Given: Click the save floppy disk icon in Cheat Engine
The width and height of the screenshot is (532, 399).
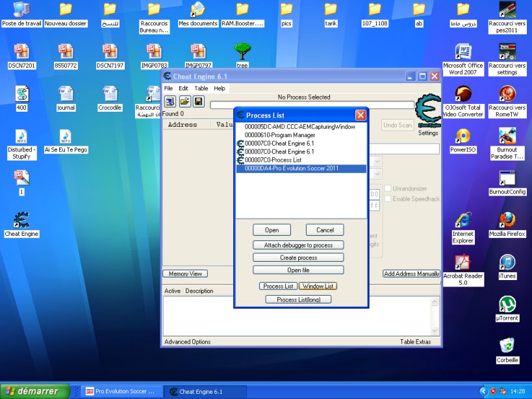Looking at the screenshot, I should (199, 101).
